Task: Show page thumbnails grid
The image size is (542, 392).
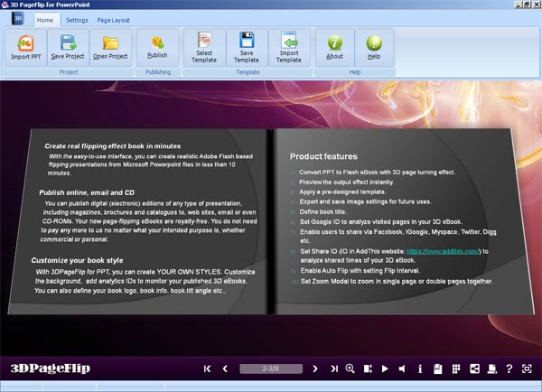Action: click(456, 369)
